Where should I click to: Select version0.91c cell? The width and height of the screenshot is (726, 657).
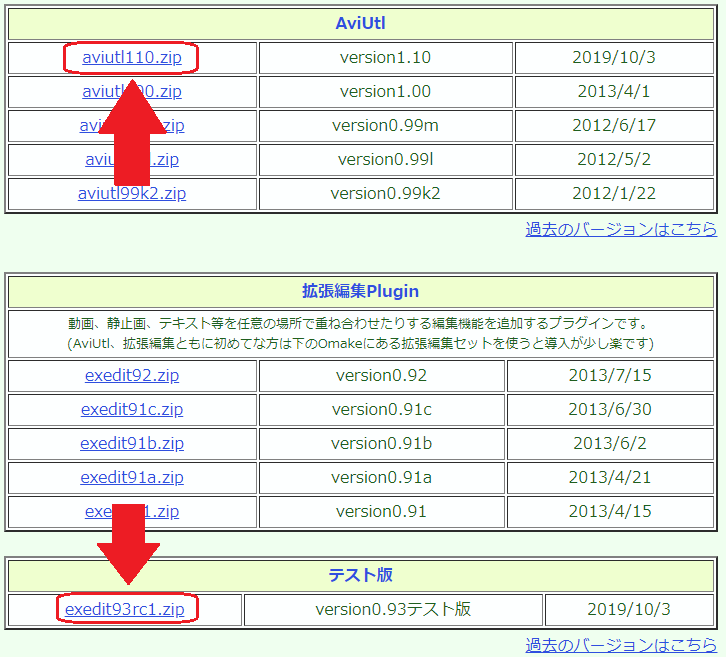[382, 409]
